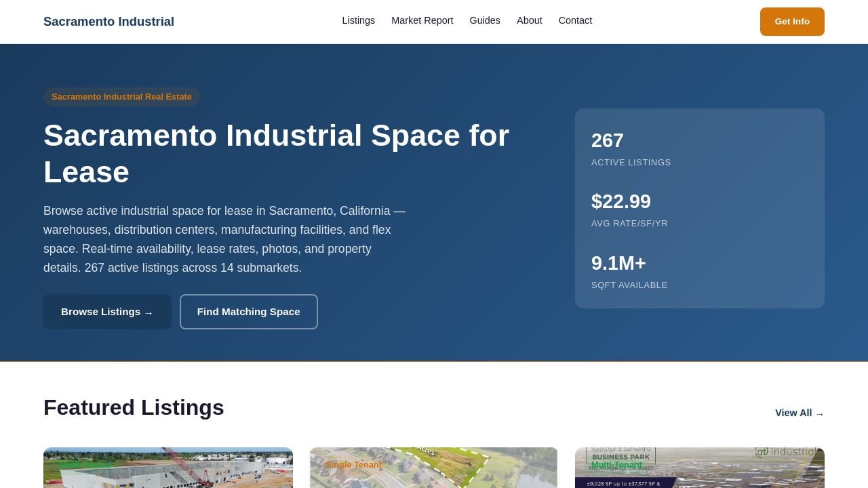Go to Market Report page

pyautogui.click(x=422, y=20)
